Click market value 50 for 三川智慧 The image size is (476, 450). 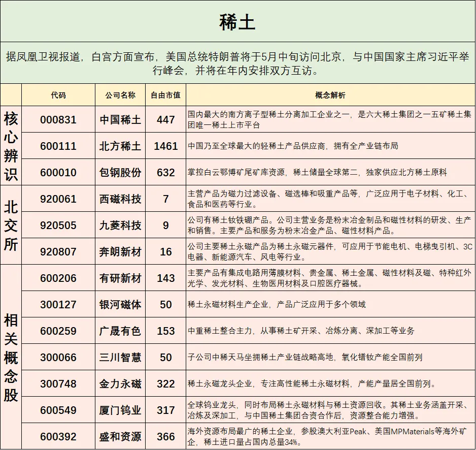[x=166, y=358]
